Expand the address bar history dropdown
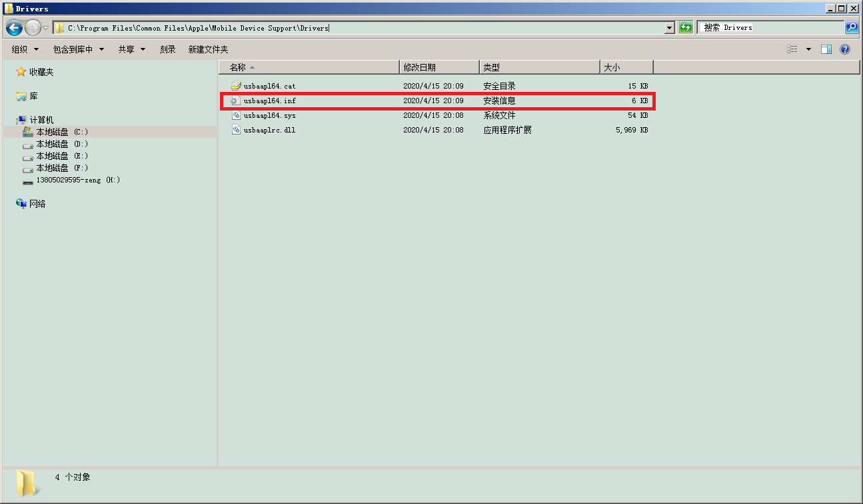The image size is (863, 504). pos(670,28)
